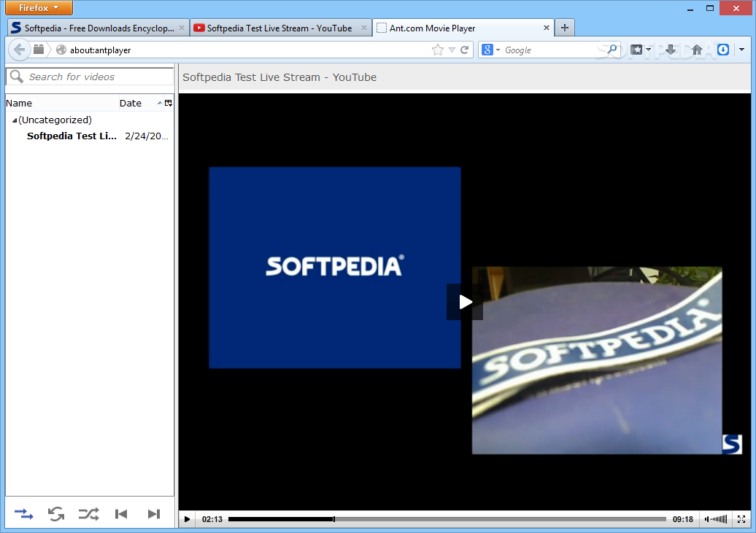
Task: Skip to next video
Action: (x=154, y=514)
